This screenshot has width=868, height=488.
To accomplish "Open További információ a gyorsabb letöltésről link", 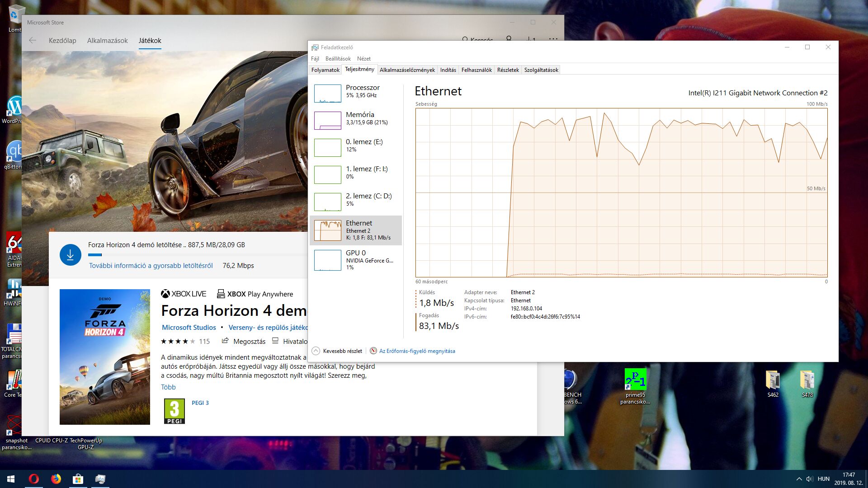I will click(151, 266).
